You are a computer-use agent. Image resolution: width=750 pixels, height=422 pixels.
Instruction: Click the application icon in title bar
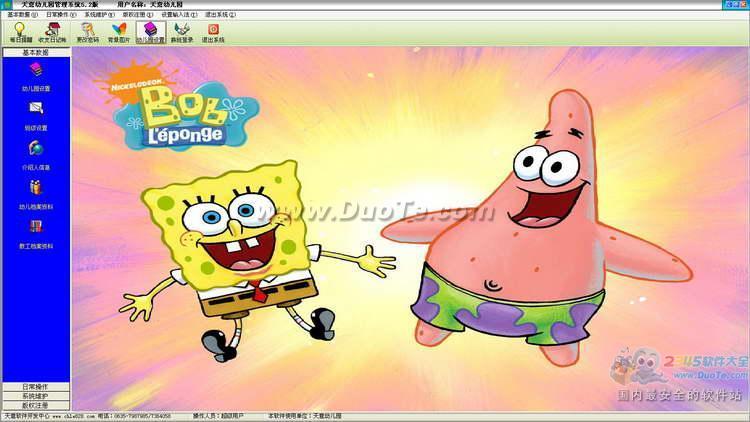[7, 4]
